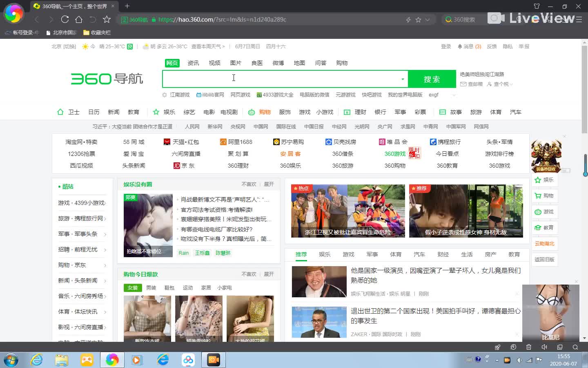Click the favorite star inside address bar
The width and height of the screenshot is (588, 368).
418,20
